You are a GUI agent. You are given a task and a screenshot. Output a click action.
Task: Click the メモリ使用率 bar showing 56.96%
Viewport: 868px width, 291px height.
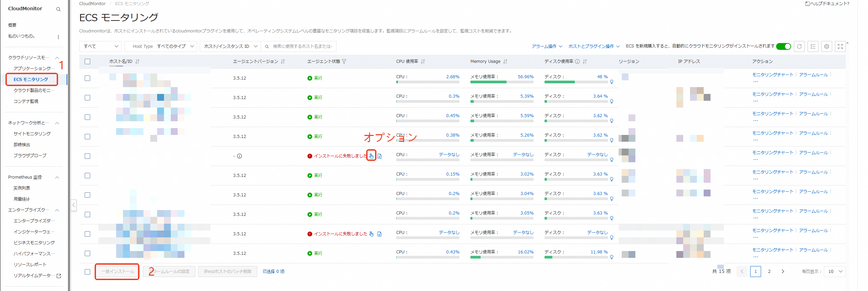[x=502, y=82]
